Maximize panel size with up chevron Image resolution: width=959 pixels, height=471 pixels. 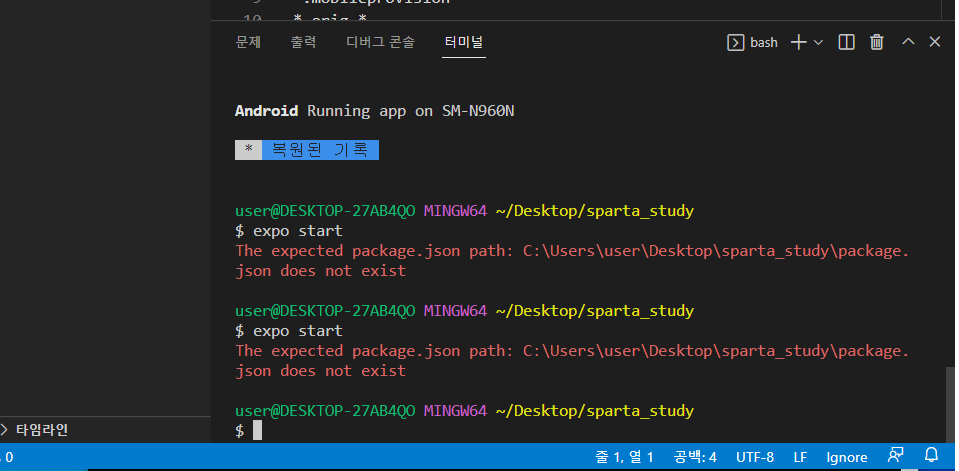908,42
